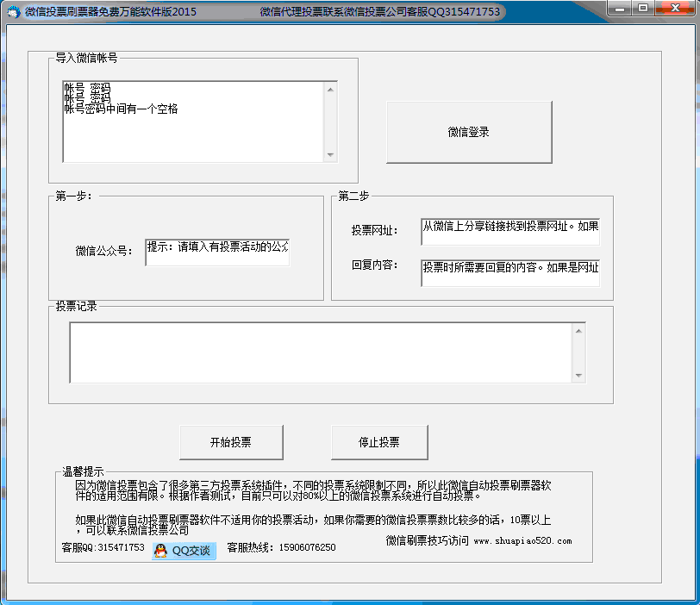700x605 pixels.
Task: Click the 温馨提示 group title
Action: [x=83, y=471]
